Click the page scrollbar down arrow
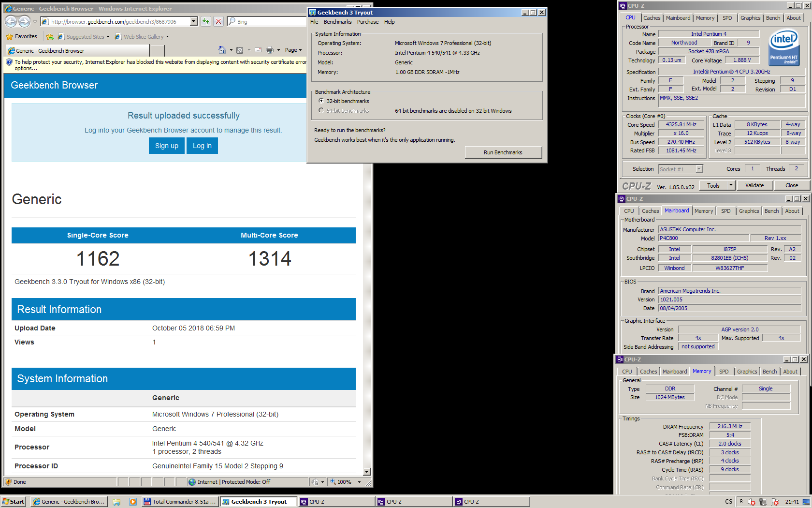 [367, 472]
